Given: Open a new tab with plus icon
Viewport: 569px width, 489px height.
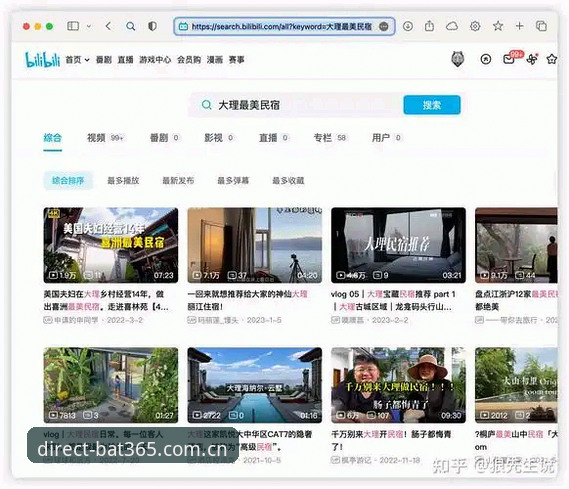Looking at the screenshot, I should [x=520, y=26].
